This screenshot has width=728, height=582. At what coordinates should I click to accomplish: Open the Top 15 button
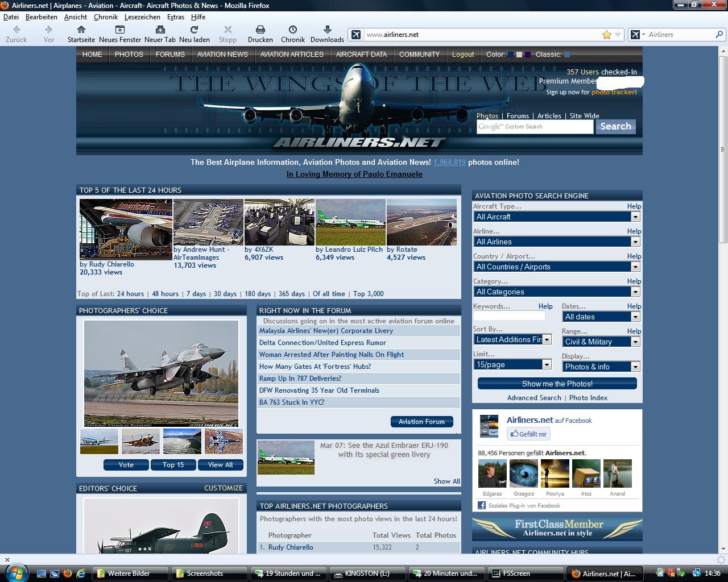click(173, 465)
